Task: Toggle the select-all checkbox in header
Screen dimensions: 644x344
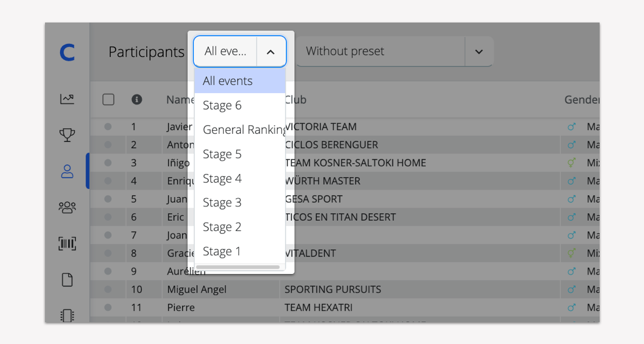Action: (108, 99)
